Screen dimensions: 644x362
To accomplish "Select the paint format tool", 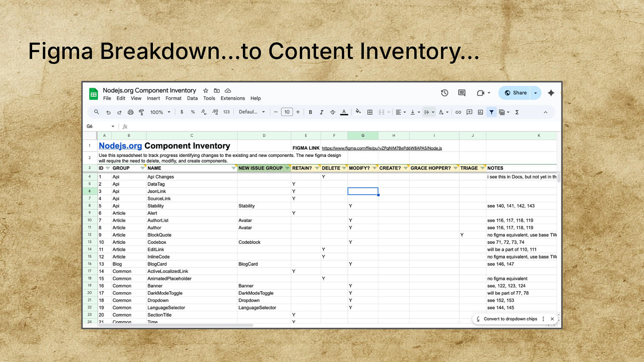I will click(x=141, y=112).
